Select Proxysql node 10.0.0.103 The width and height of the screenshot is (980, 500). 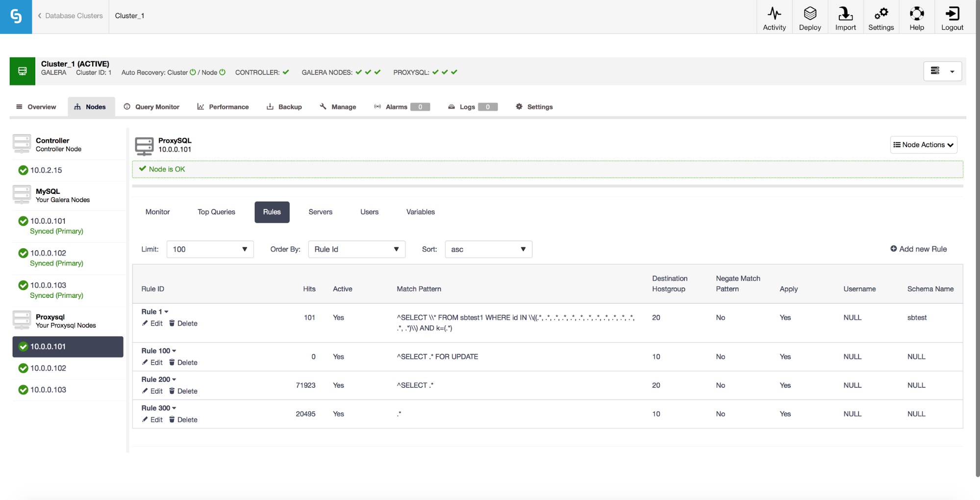tap(48, 390)
